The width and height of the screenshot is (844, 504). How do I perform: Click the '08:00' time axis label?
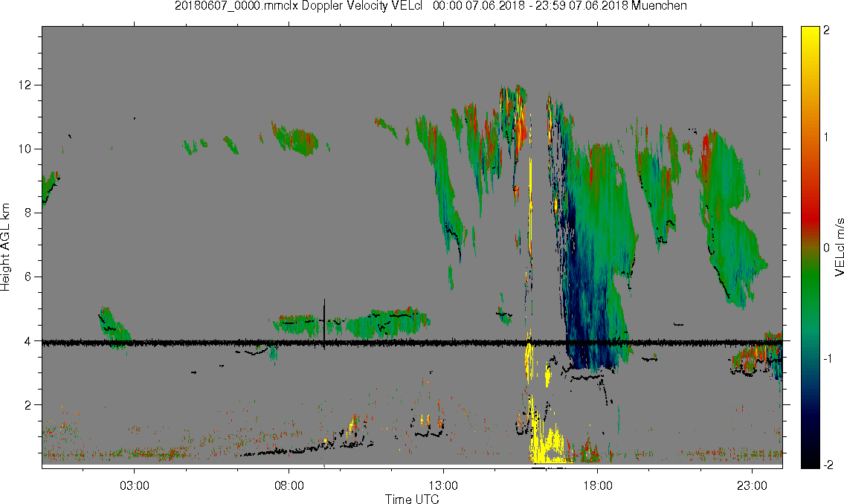(x=289, y=485)
